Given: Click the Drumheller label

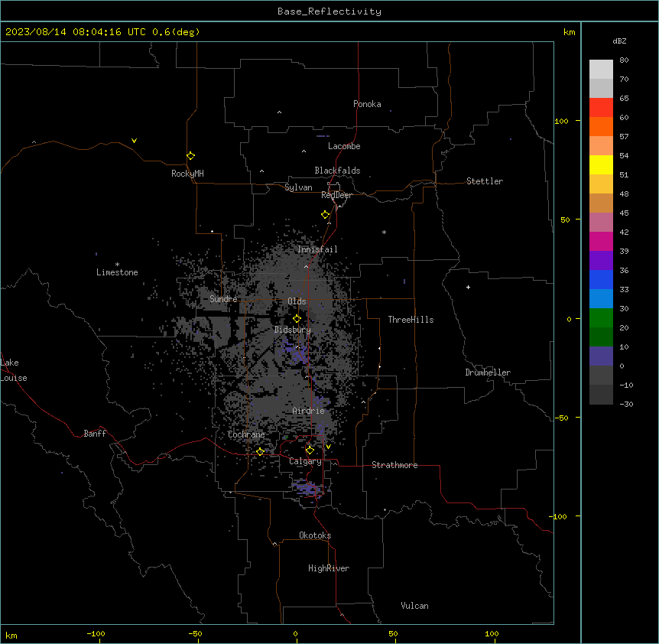Looking at the screenshot, I should coord(488,372).
